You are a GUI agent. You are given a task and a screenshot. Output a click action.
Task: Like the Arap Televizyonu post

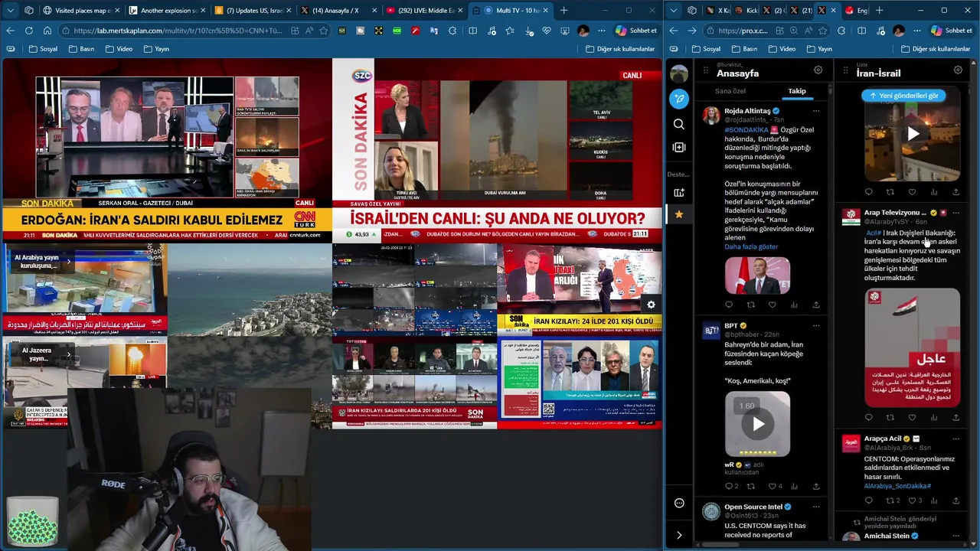(912, 418)
